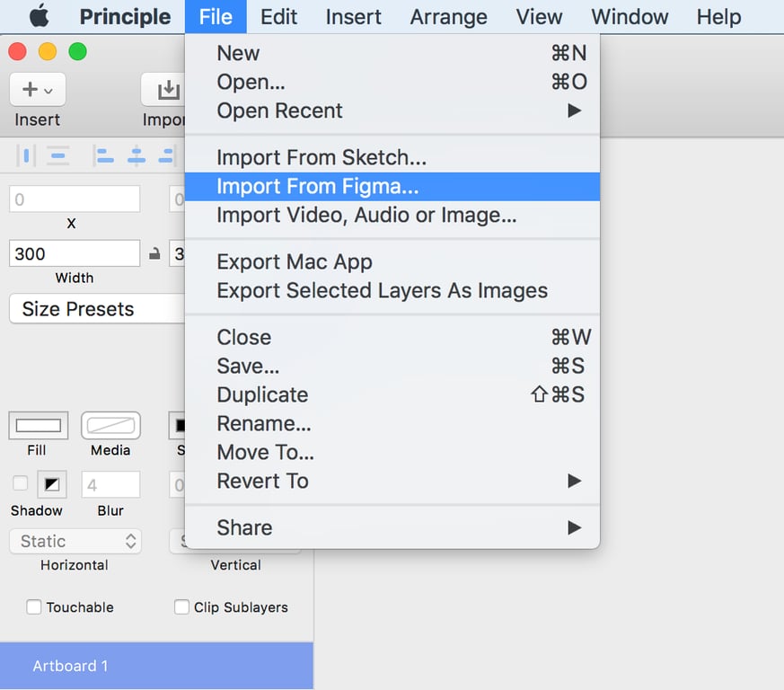Click the distribute horizontally alignment icon
The image size is (784, 690).
pos(27,156)
